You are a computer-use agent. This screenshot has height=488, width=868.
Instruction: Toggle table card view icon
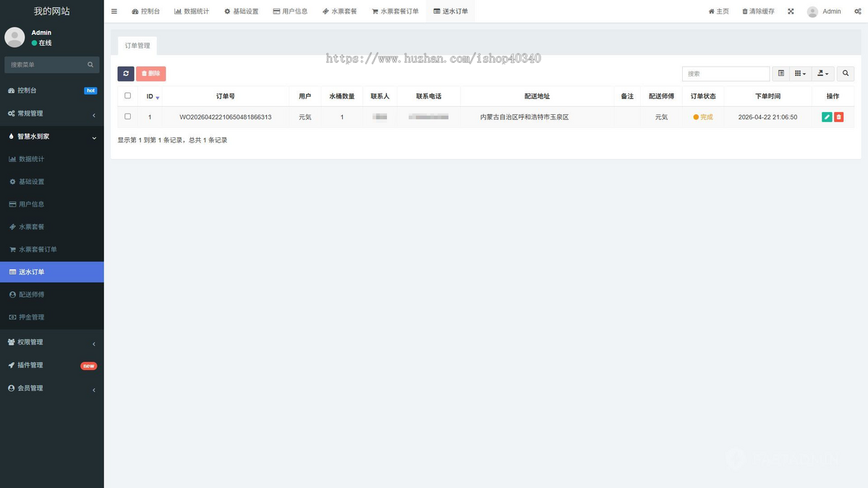(781, 74)
